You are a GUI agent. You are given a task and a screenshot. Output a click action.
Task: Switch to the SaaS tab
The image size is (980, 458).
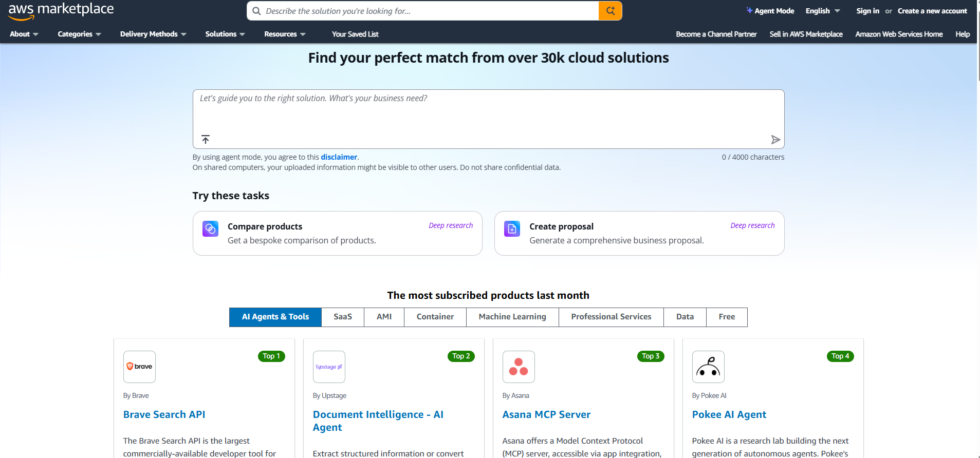pyautogui.click(x=343, y=317)
